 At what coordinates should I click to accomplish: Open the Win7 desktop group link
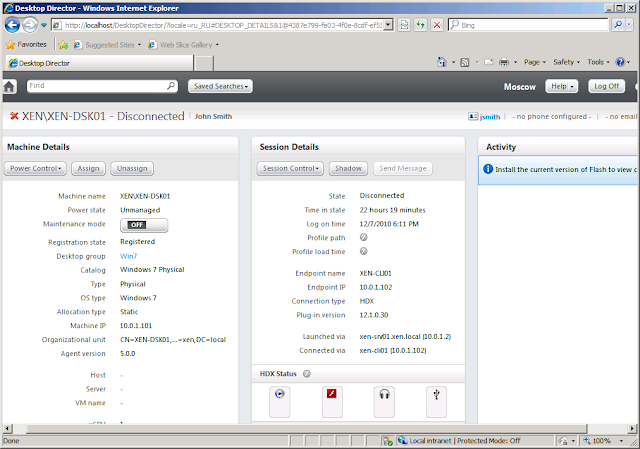(129, 256)
